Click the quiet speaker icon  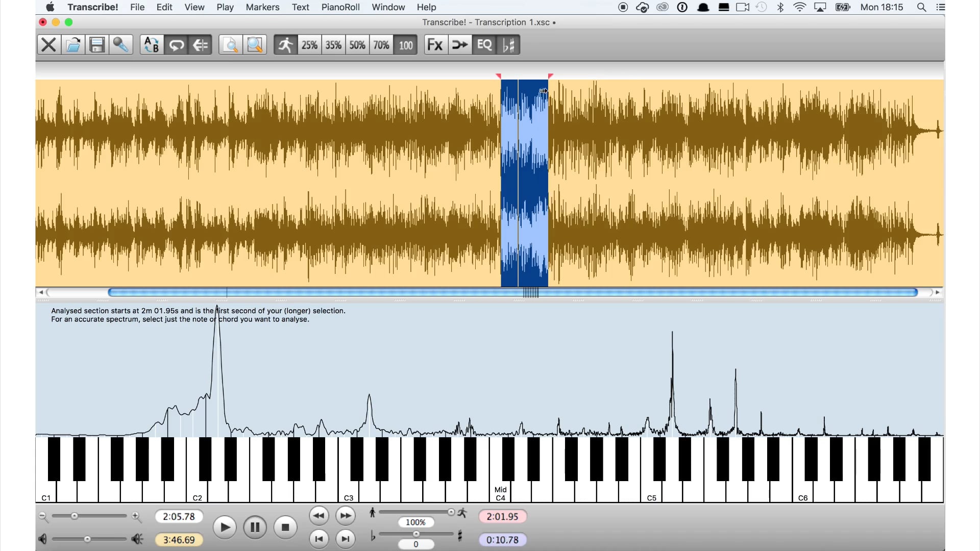(43, 539)
